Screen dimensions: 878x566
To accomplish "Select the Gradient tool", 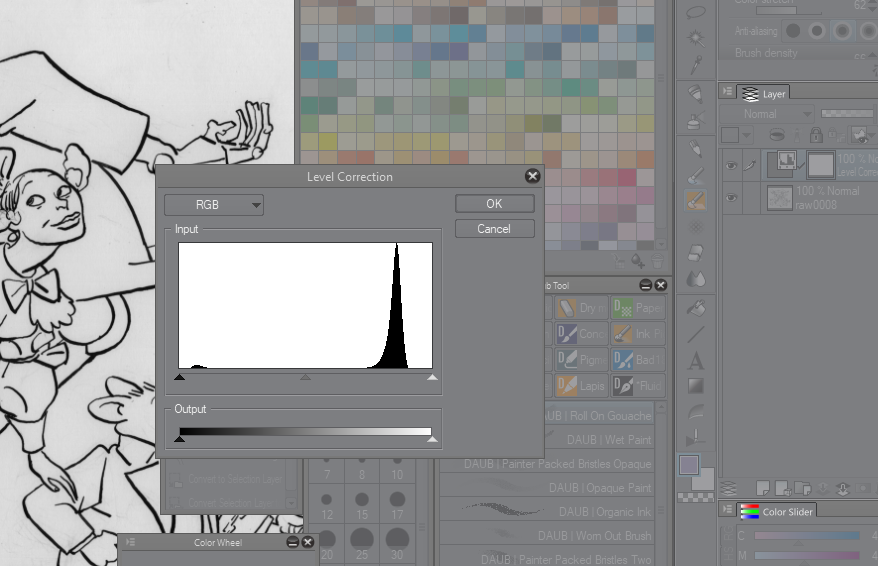I will tap(696, 386).
